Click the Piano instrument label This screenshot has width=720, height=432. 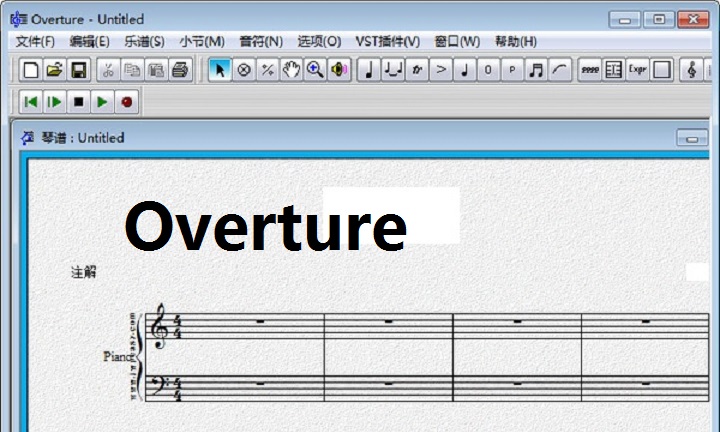pos(118,356)
